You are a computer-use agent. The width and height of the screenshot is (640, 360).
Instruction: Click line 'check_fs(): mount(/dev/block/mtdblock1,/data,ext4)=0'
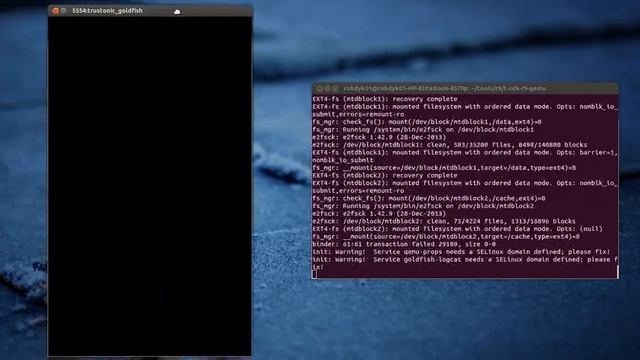pyautogui.click(x=427, y=122)
